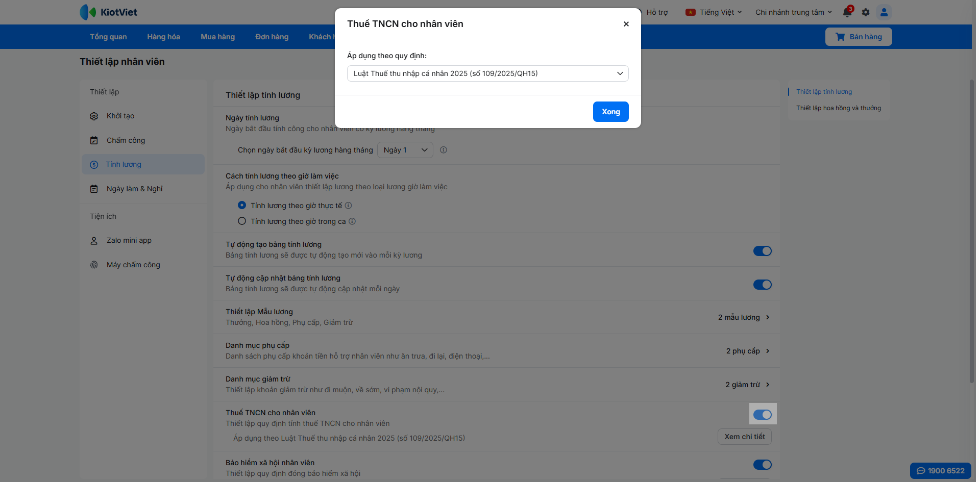Toggle Bảo hiểm xã hội nhân viên switch
Image resolution: width=980 pixels, height=482 pixels.
(x=763, y=465)
